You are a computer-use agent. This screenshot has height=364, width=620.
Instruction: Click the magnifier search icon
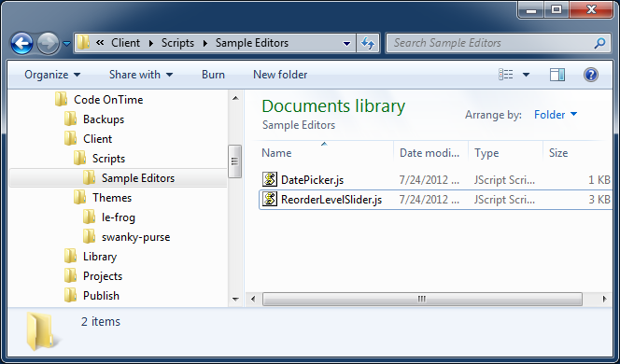(599, 43)
